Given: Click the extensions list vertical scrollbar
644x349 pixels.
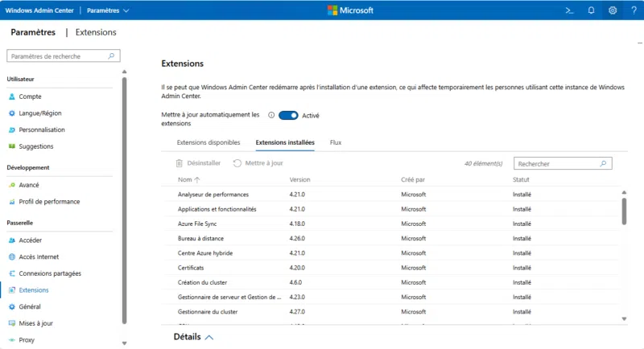Looking at the screenshot, I should coord(624,209).
